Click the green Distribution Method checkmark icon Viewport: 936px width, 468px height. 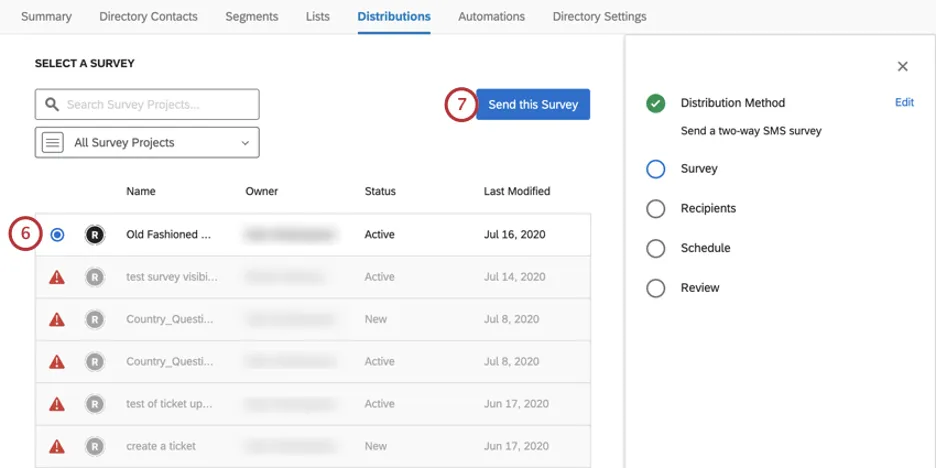pyautogui.click(x=655, y=103)
